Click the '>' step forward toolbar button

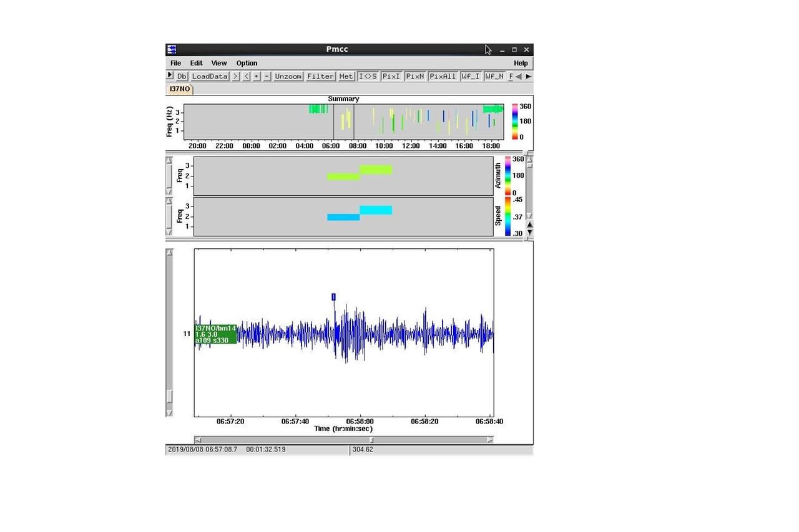(x=235, y=76)
